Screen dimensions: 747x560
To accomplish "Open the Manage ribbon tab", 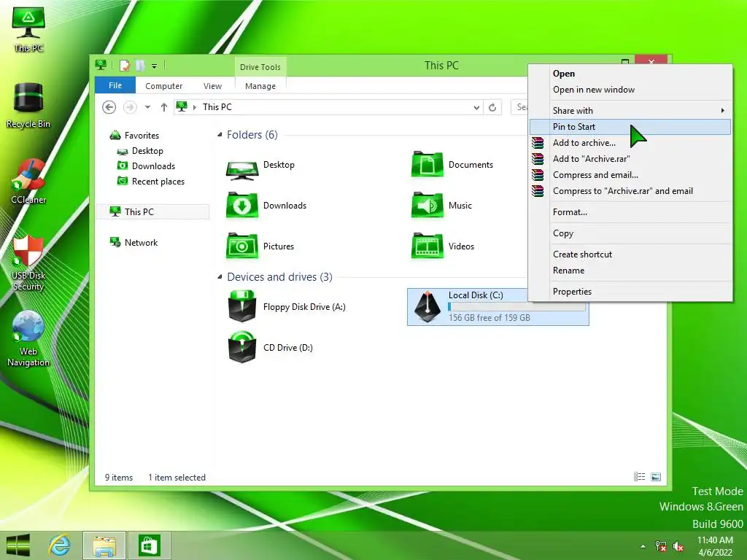I will pos(260,86).
